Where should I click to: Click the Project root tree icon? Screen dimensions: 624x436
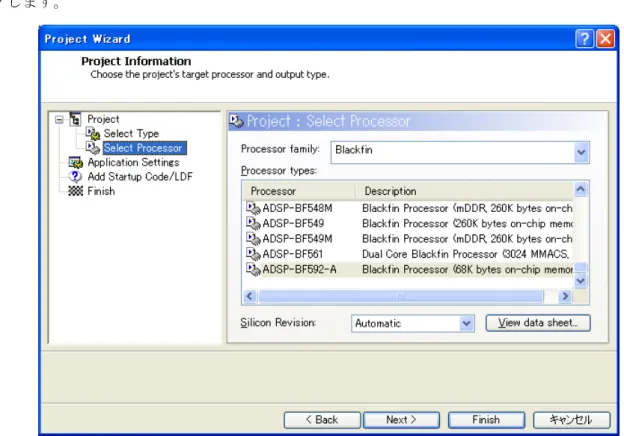pyautogui.click(x=75, y=119)
